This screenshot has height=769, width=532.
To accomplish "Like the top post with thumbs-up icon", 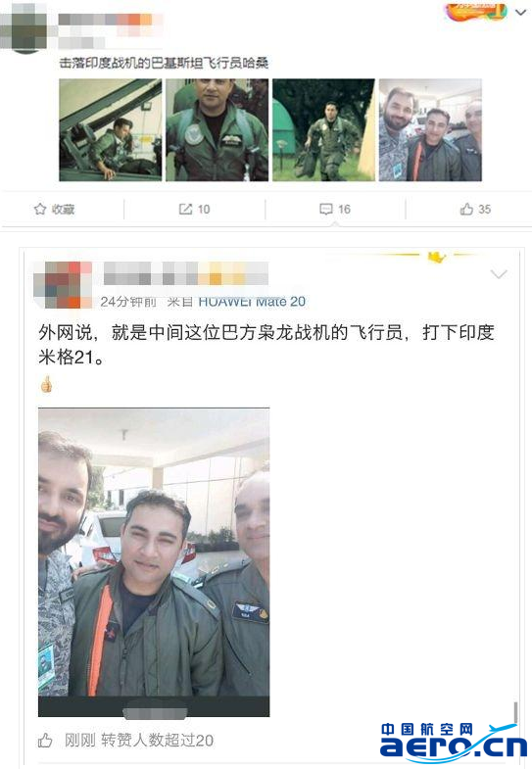I will [x=466, y=210].
